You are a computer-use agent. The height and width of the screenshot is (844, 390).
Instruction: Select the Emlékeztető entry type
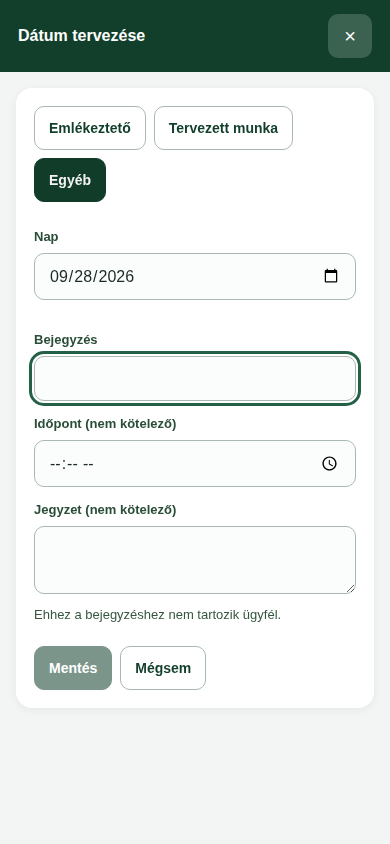pos(90,128)
